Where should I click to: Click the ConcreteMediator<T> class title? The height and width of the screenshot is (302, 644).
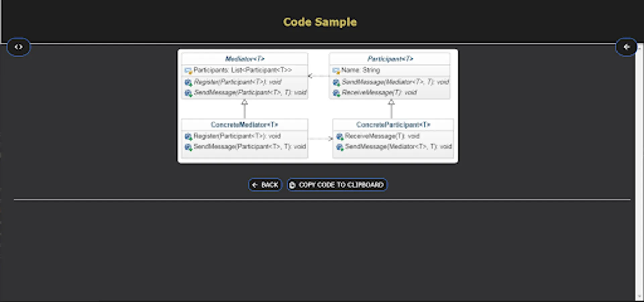[245, 124]
